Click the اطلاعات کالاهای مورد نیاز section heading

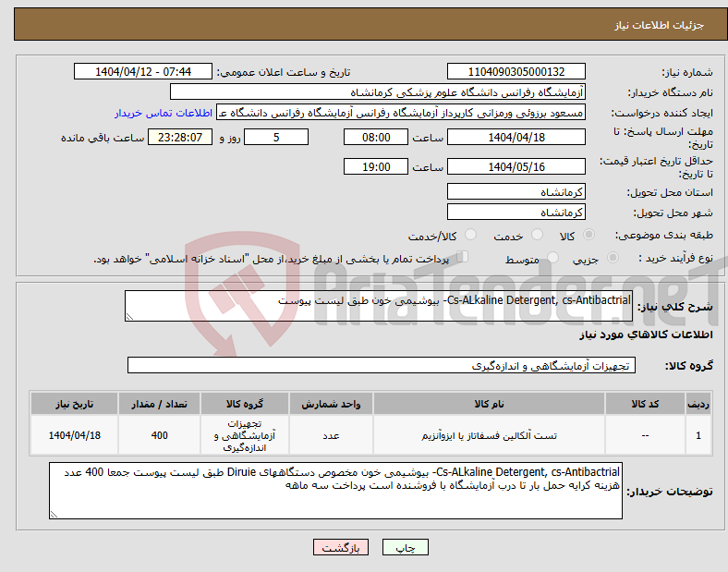point(646,335)
